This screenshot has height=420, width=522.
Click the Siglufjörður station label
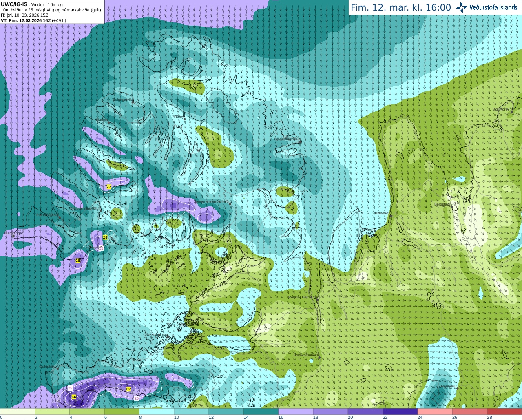pos(502,109)
